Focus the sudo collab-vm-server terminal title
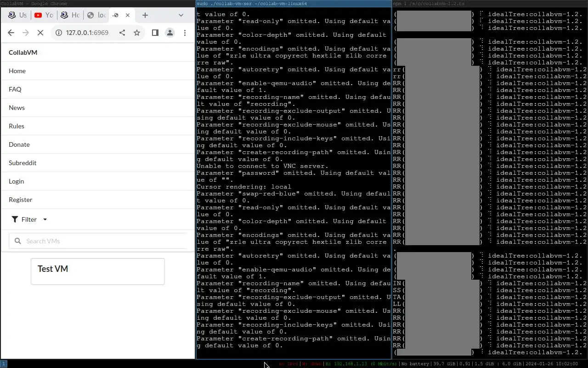This screenshot has height=368, width=588. pos(294,4)
